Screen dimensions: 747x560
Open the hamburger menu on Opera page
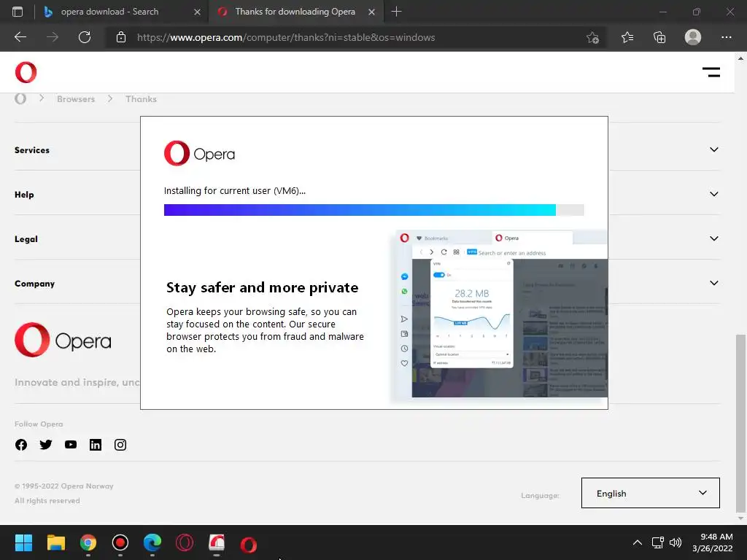pyautogui.click(x=711, y=72)
